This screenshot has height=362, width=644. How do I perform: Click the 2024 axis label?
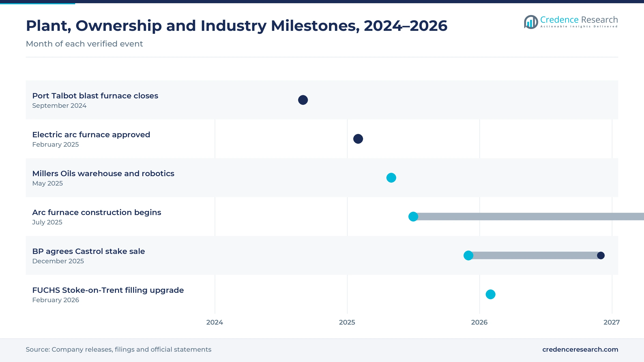click(215, 322)
